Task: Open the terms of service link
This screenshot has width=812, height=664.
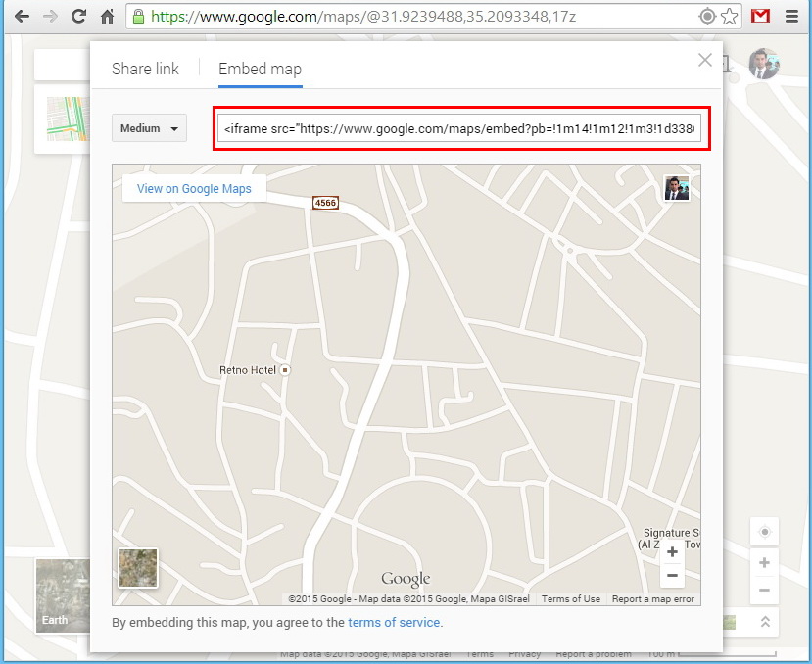Action: point(394,622)
